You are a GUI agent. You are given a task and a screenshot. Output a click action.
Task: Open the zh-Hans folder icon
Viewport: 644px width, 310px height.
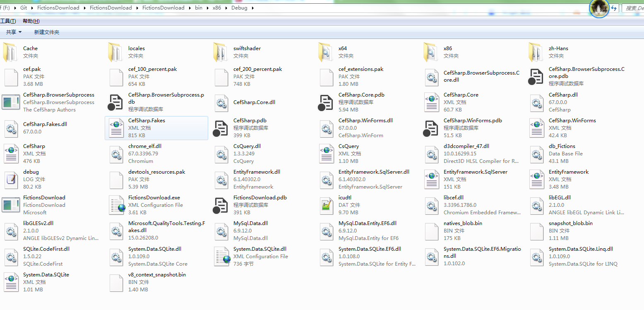(x=536, y=52)
